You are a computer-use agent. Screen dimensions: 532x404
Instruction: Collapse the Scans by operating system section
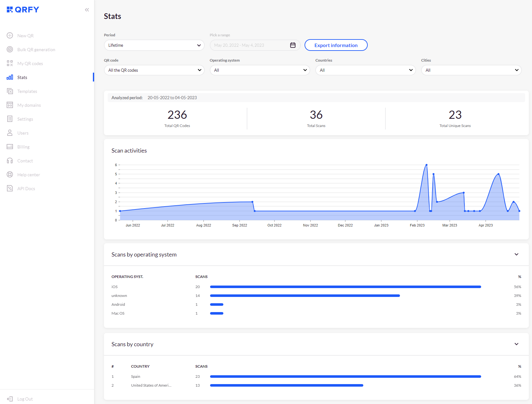[517, 254]
